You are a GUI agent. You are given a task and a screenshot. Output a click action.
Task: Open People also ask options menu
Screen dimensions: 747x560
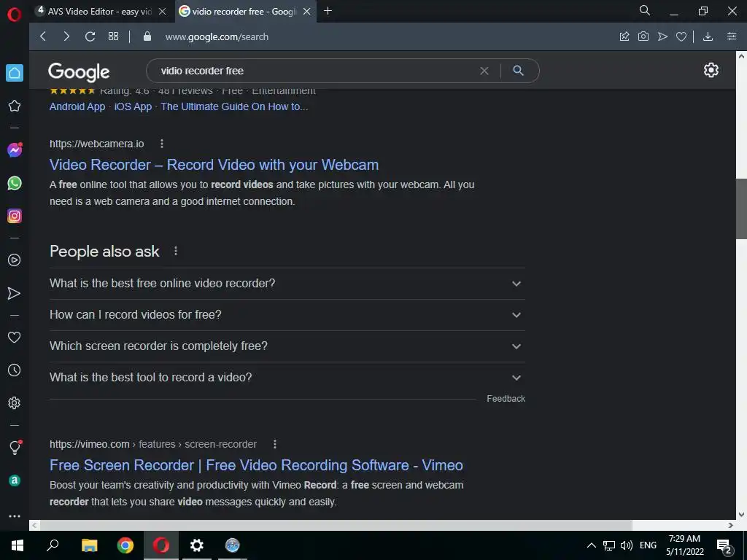176,251
